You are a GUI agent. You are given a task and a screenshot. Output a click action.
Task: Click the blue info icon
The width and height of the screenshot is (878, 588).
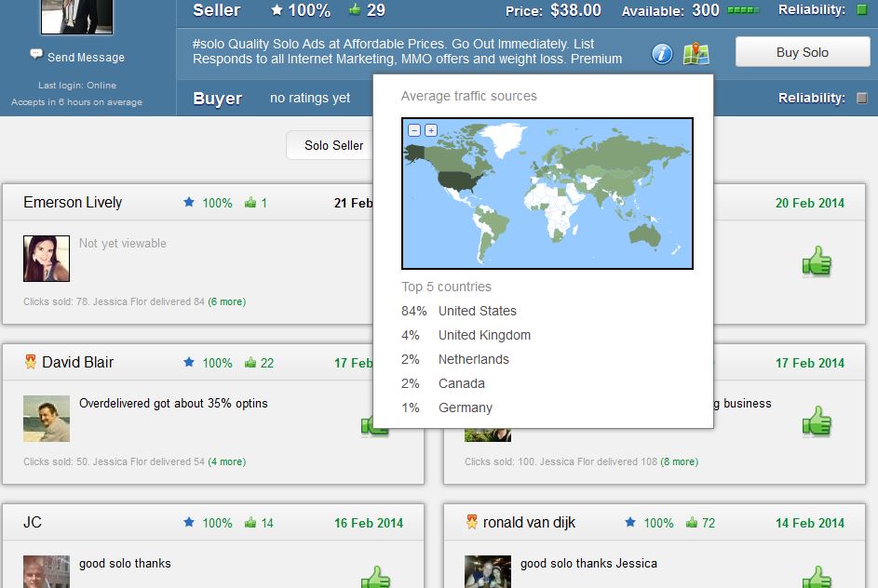[x=661, y=54]
